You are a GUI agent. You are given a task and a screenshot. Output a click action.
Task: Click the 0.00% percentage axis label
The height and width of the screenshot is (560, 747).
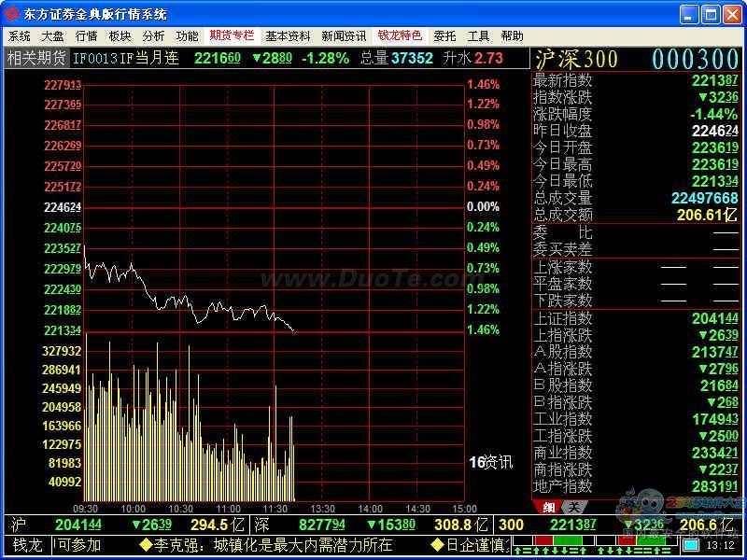pyautogui.click(x=483, y=206)
